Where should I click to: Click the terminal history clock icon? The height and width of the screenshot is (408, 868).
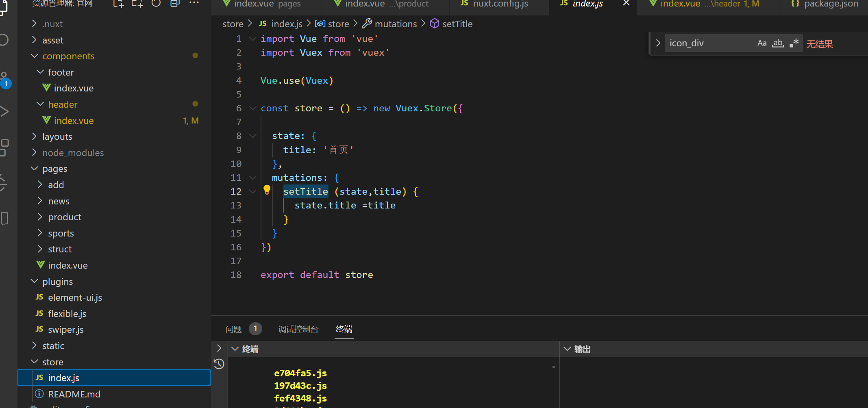(219, 364)
